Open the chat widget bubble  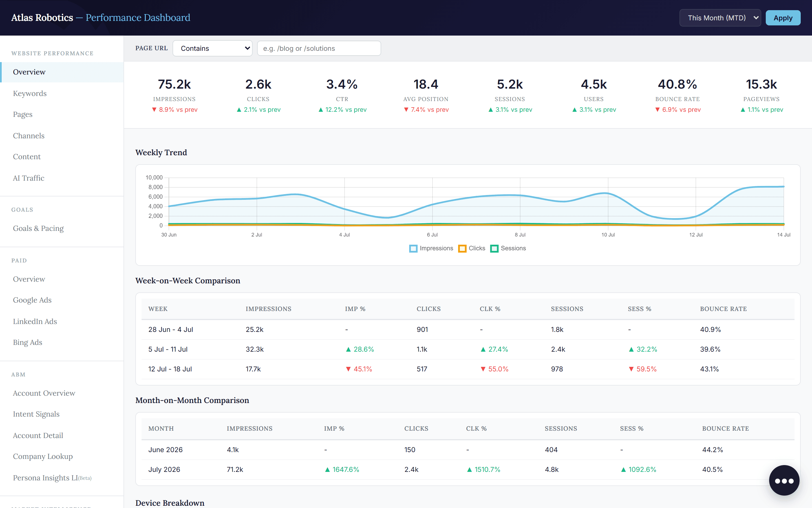tap(784, 480)
